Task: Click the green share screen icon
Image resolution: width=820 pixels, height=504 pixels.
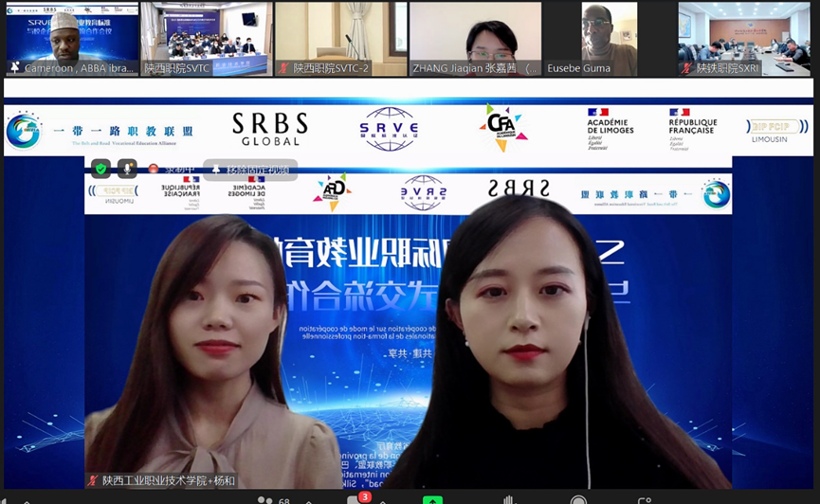Action: (x=432, y=499)
